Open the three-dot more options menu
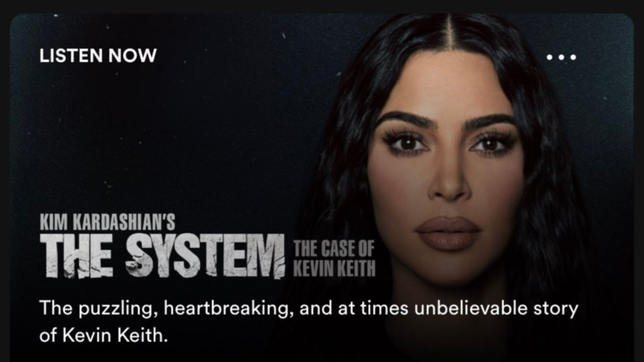Screen dimensions: 644x362 (561, 57)
